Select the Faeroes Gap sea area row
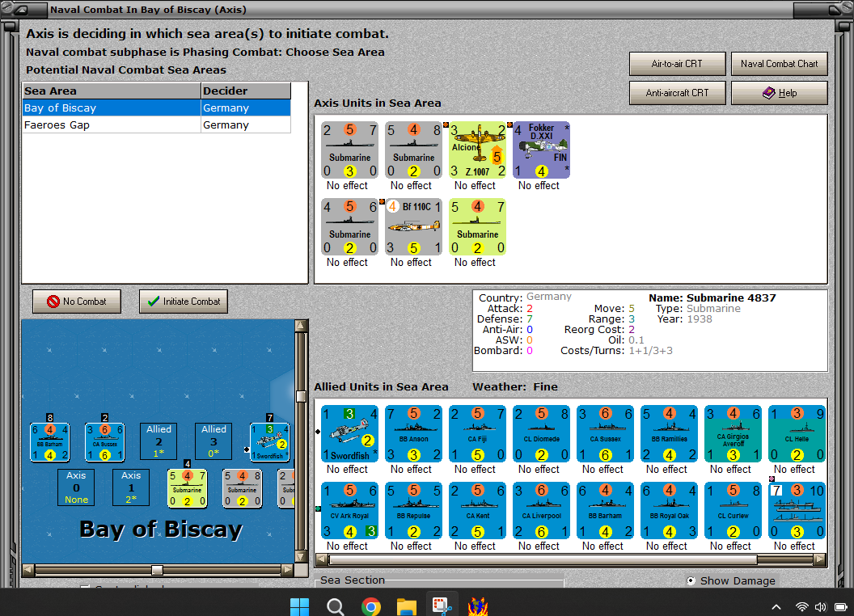The height and width of the screenshot is (616, 854). tap(157, 124)
